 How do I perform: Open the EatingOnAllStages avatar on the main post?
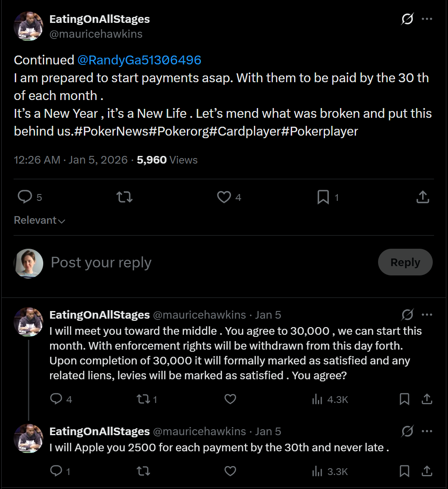click(x=28, y=26)
